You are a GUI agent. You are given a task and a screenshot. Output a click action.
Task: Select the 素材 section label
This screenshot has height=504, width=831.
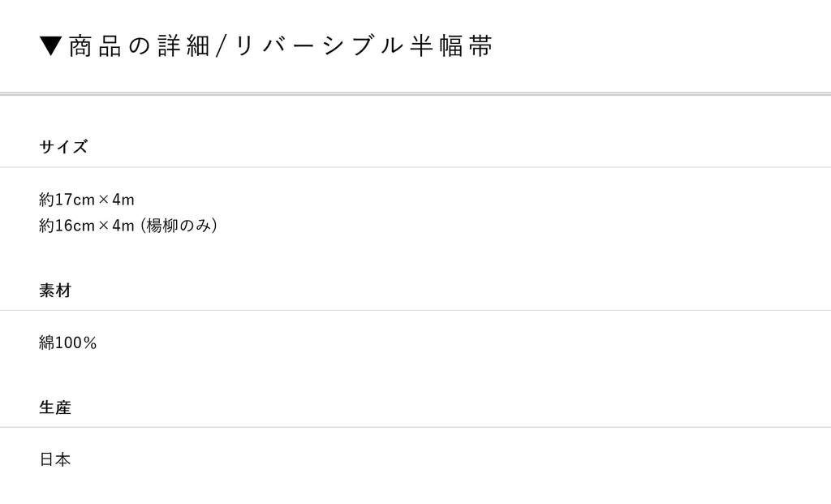(x=55, y=291)
